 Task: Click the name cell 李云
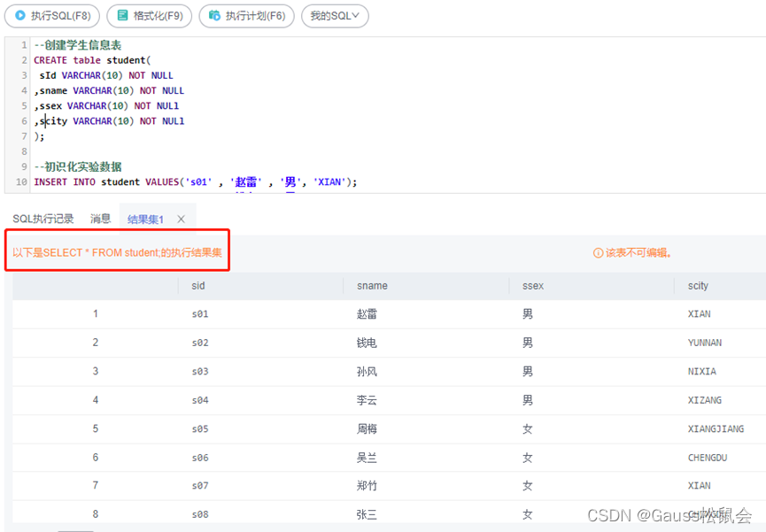[x=367, y=401]
